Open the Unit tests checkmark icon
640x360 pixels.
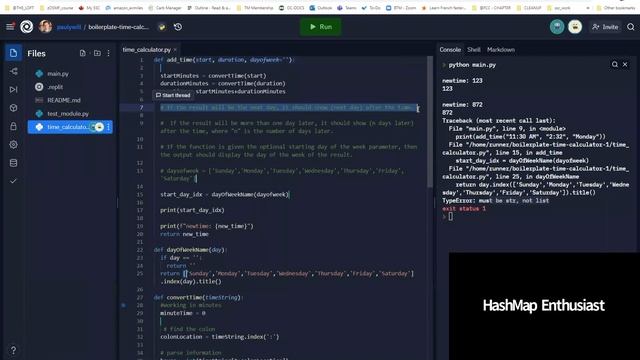(x=13, y=181)
